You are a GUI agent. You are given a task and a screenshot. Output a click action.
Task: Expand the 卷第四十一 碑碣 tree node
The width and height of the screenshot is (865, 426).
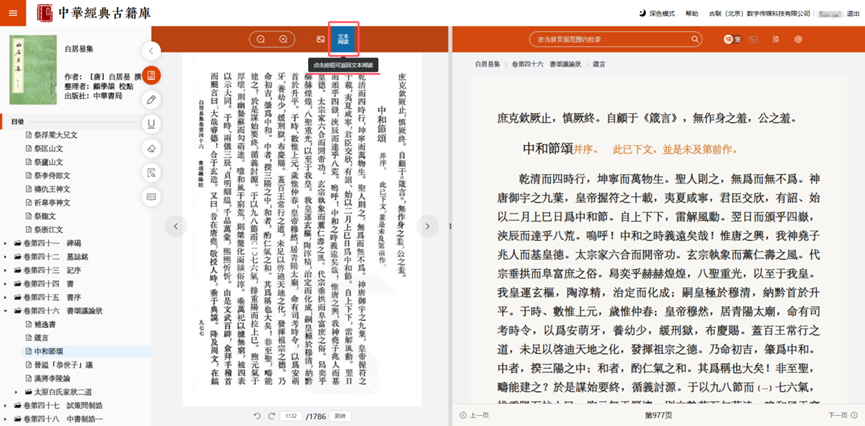tap(6, 242)
